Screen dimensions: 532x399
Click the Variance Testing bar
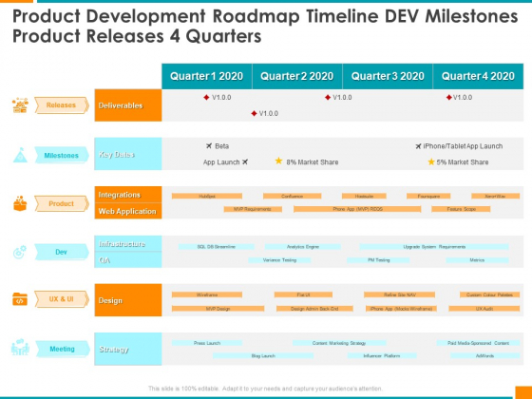[279, 260]
